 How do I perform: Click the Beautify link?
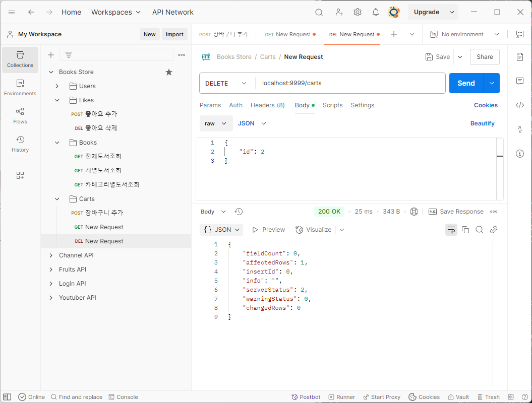(482, 123)
